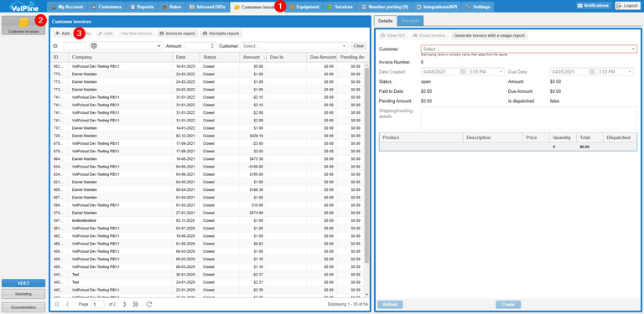Go to first page of invoices

pos(57,304)
